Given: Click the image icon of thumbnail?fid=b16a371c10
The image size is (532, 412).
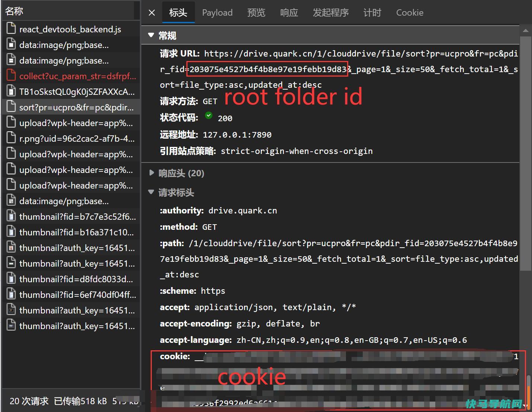Looking at the screenshot, I should (x=11, y=232).
